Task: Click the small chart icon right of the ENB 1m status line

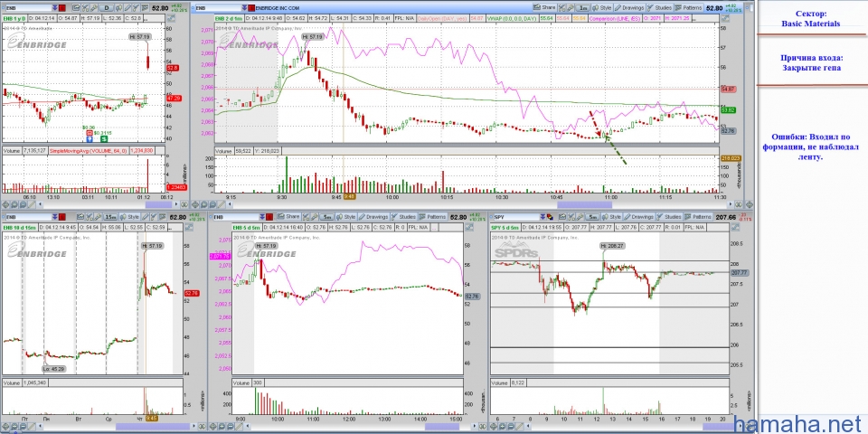Action: [725, 18]
